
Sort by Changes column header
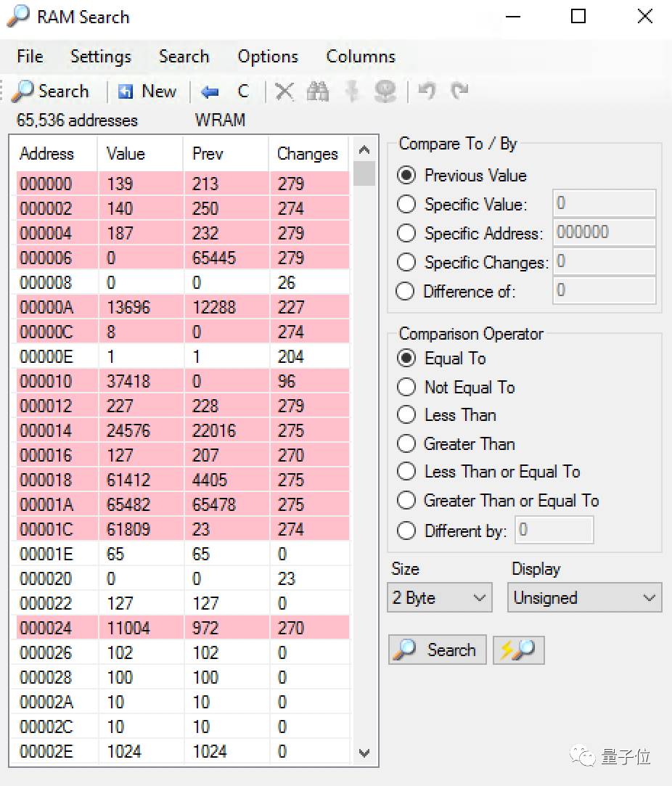point(308,153)
